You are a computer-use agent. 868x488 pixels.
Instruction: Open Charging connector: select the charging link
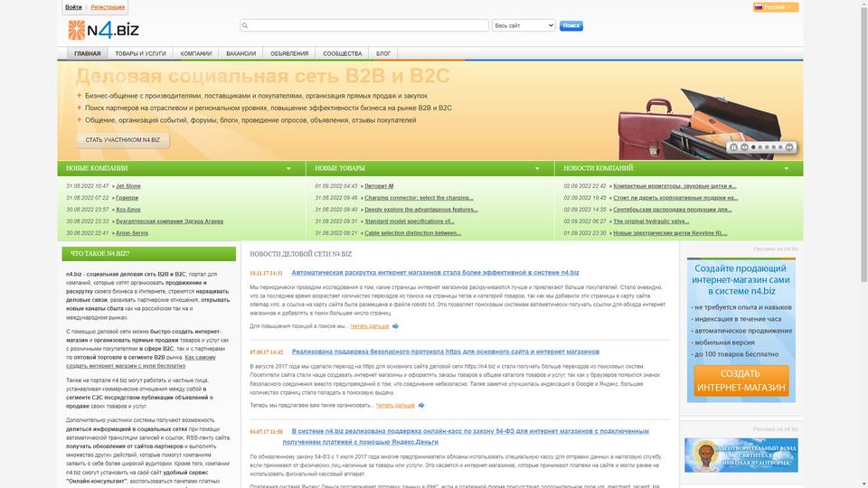pos(419,198)
